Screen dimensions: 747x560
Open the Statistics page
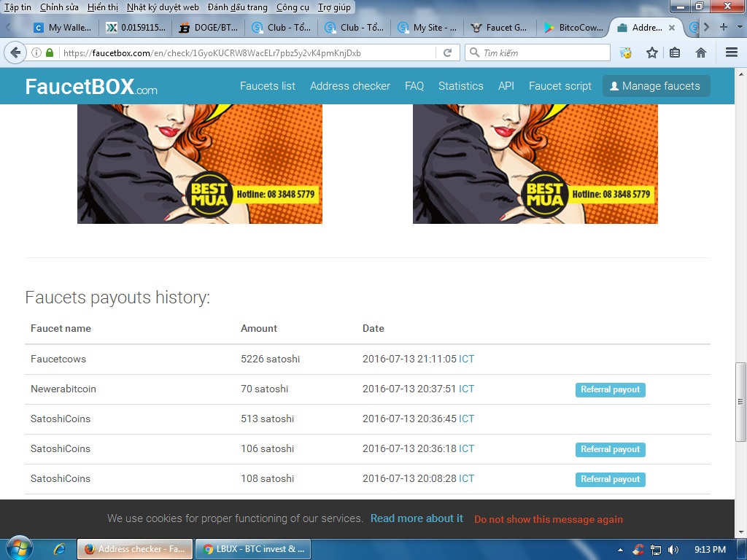coord(461,86)
